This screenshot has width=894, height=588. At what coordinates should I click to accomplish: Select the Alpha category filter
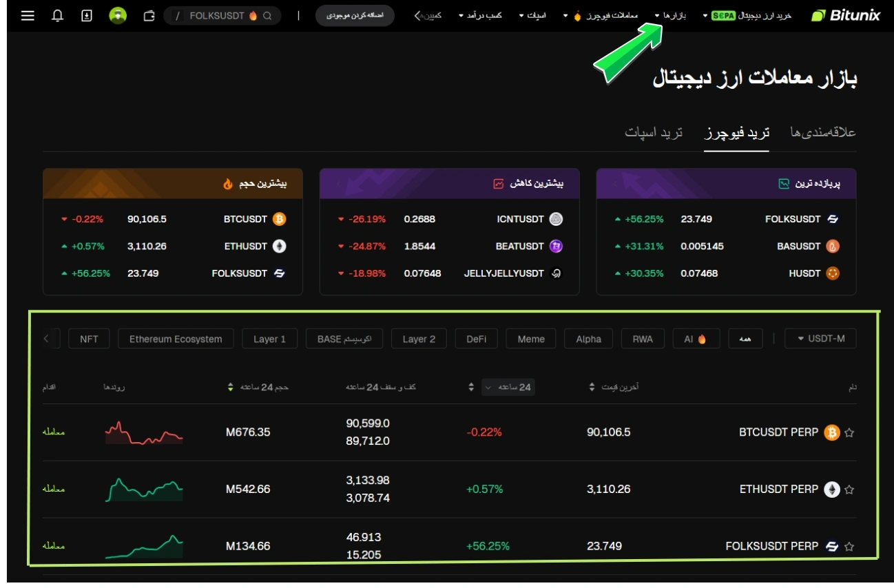click(x=589, y=339)
